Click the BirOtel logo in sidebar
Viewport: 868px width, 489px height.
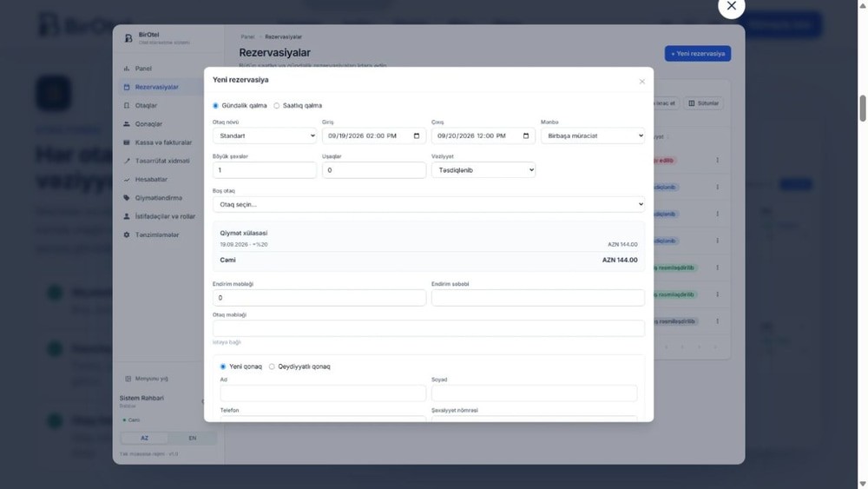[128, 37]
